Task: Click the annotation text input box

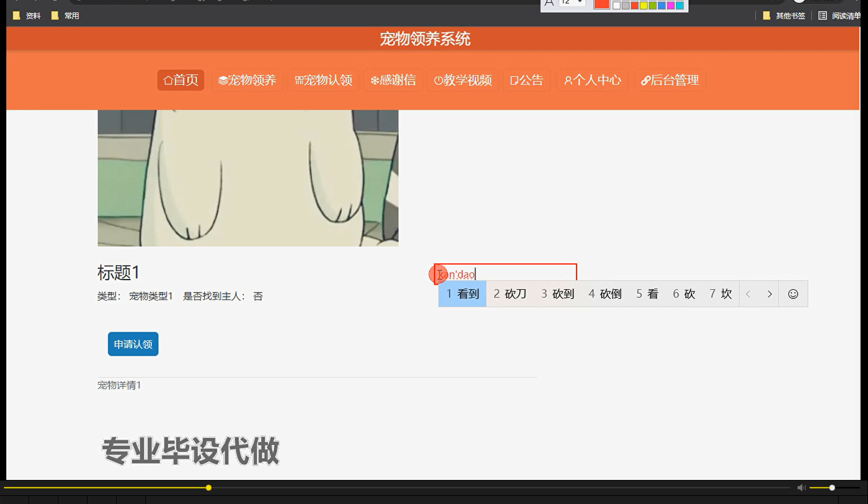Action: coord(506,273)
